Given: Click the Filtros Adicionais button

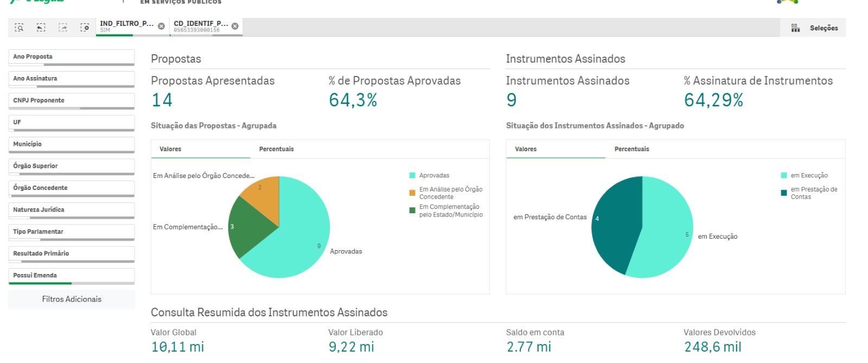Looking at the screenshot, I should [x=72, y=299].
